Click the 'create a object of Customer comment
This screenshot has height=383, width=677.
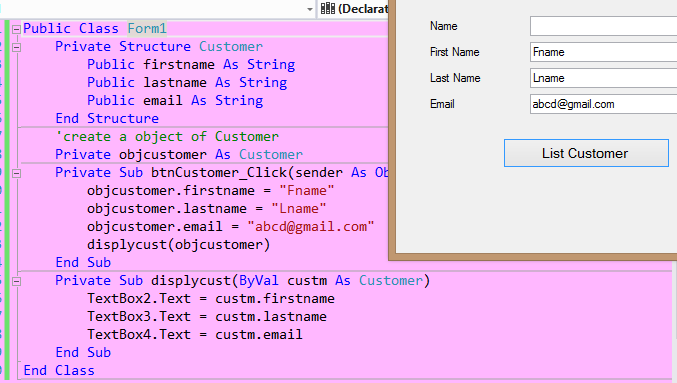click(x=167, y=136)
